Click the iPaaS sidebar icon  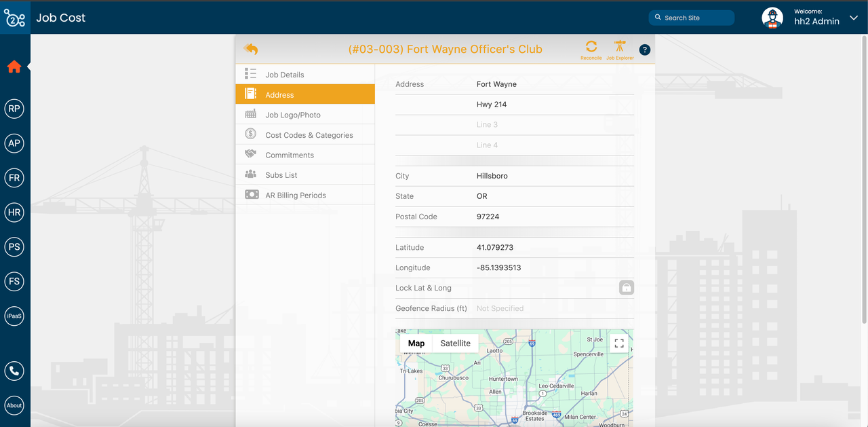click(x=14, y=316)
